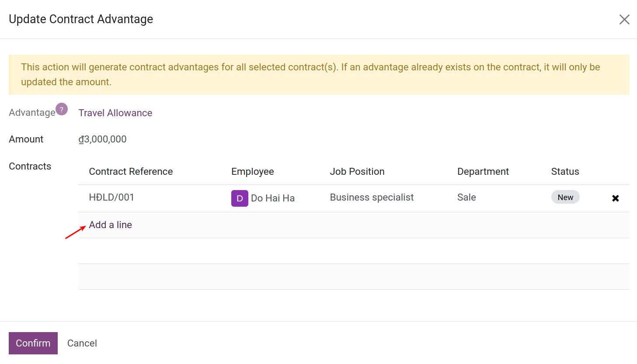Click Cancel to dismiss changes

[82, 343]
